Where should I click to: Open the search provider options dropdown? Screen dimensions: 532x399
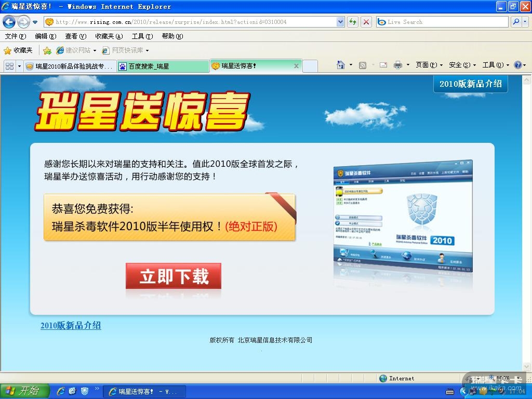pos(525,22)
